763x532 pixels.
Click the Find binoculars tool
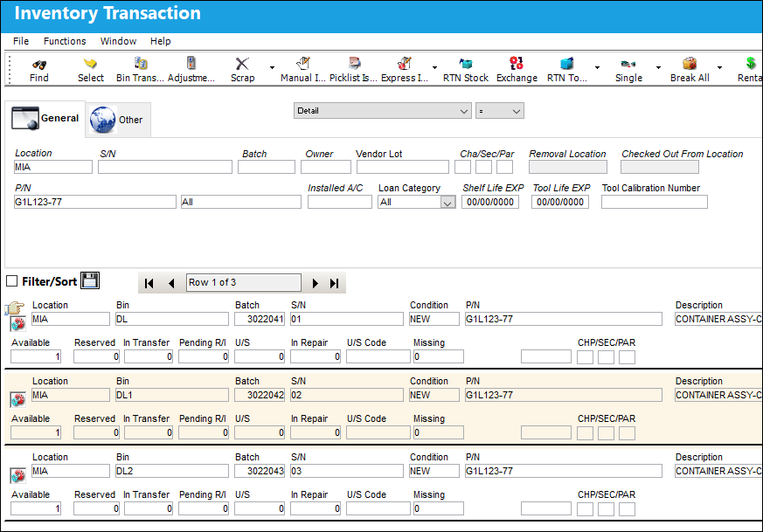click(x=39, y=70)
